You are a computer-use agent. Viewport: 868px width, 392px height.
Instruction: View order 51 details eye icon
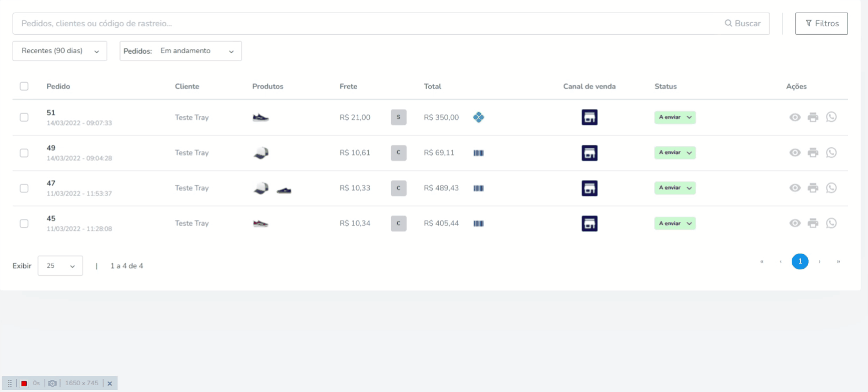[x=795, y=117]
